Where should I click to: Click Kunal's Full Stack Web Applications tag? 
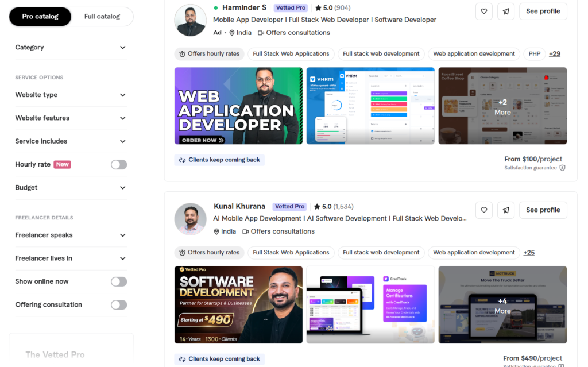[291, 253]
